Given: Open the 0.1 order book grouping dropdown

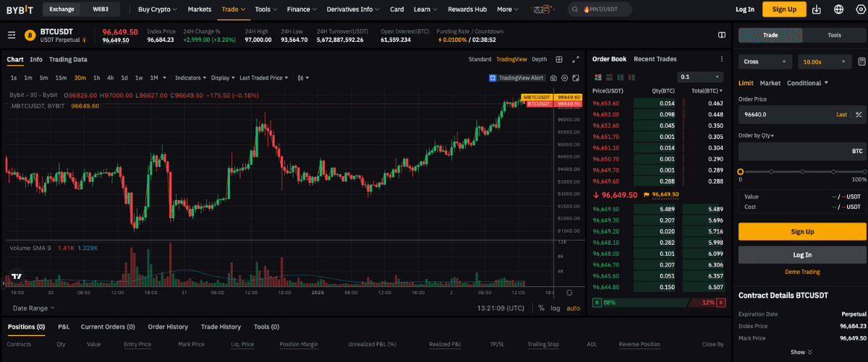Looking at the screenshot, I should point(700,77).
